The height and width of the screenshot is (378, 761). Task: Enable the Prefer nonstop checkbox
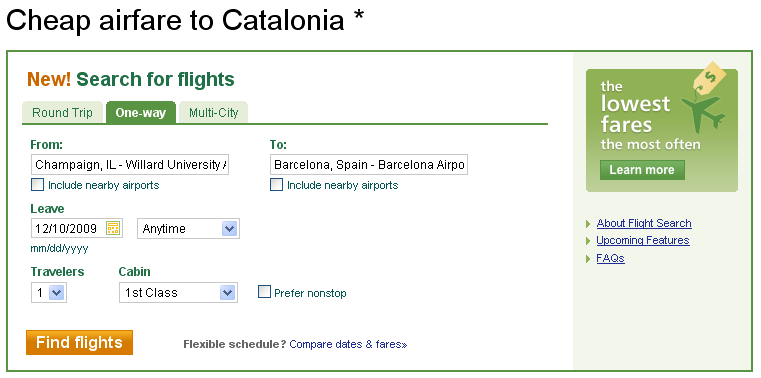click(264, 292)
